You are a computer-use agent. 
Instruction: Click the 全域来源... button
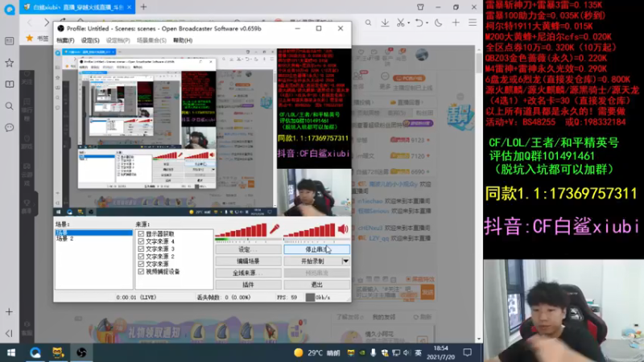tap(248, 273)
